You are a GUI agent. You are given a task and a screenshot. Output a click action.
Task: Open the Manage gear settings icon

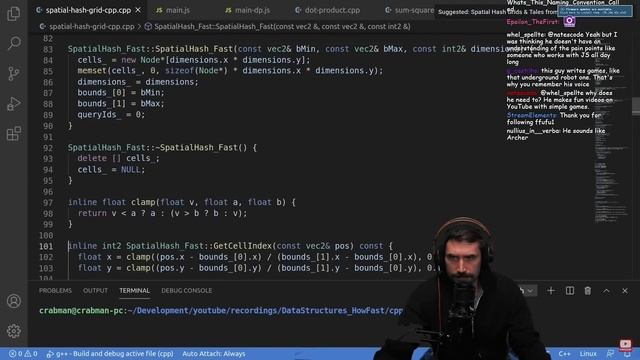click(13, 331)
